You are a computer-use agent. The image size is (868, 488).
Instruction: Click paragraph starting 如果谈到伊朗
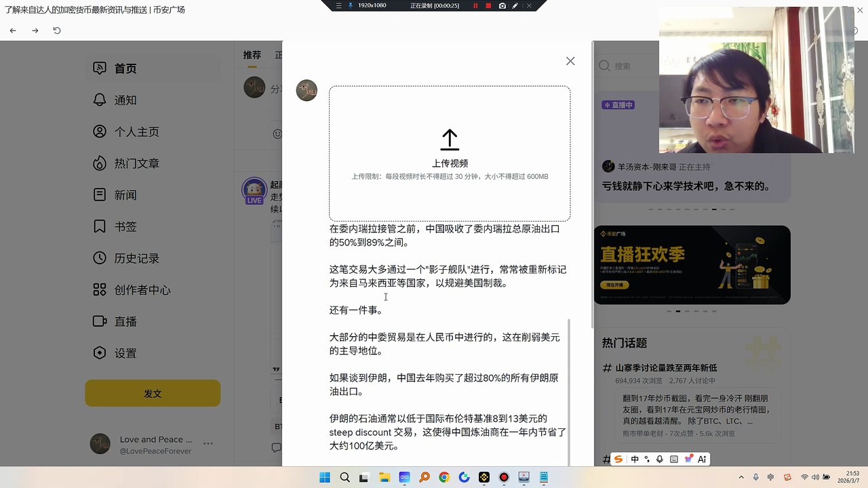click(x=445, y=384)
